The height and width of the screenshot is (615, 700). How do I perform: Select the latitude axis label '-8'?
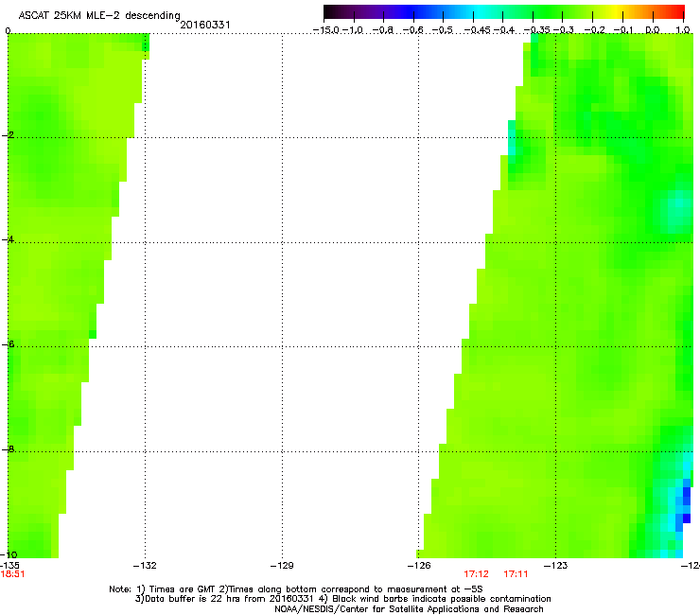pyautogui.click(x=8, y=449)
